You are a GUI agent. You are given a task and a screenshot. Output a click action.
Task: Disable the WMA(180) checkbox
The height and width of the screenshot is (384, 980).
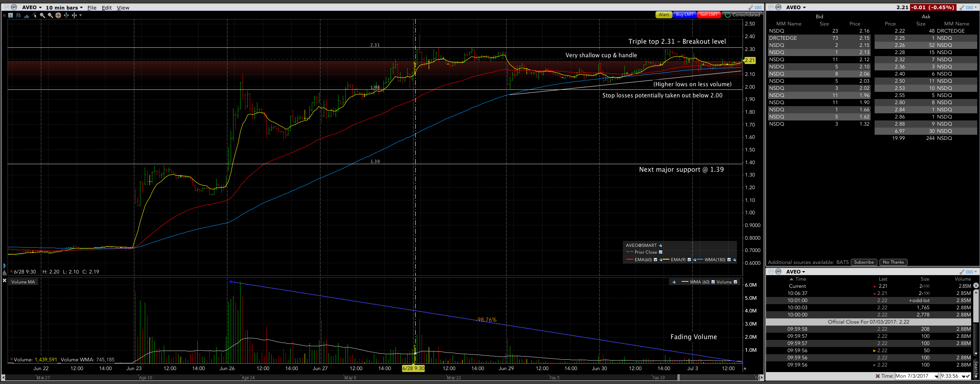[x=729, y=260]
